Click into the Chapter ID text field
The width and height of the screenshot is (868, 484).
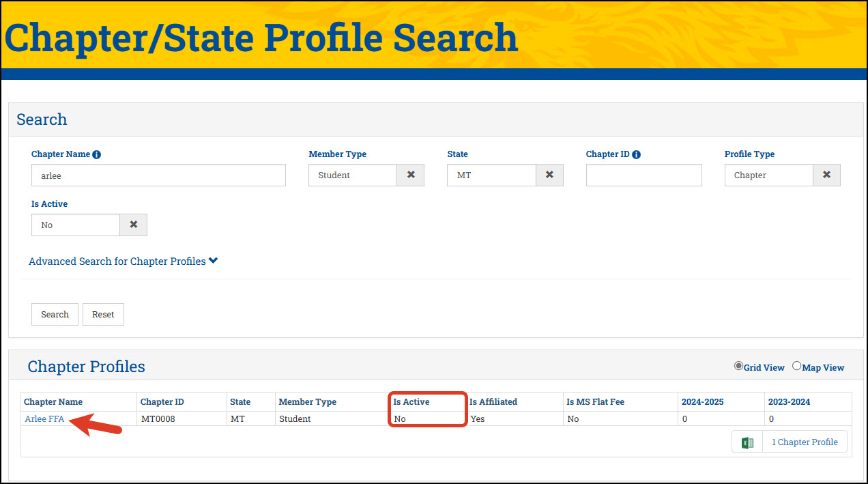(643, 175)
